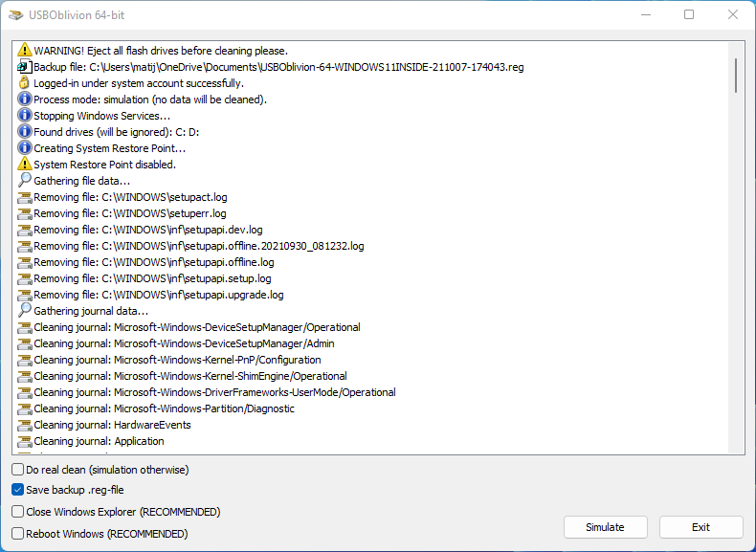This screenshot has height=552, width=756.
Task: Select 'Microsoft-Windows-Partition/Diagnostic' journal line
Action: pos(164,408)
